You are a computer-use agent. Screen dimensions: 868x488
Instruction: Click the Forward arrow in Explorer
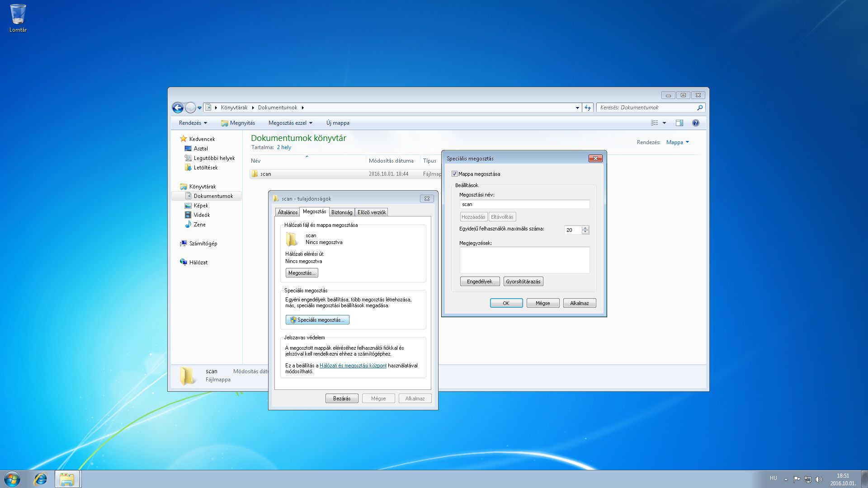point(190,108)
